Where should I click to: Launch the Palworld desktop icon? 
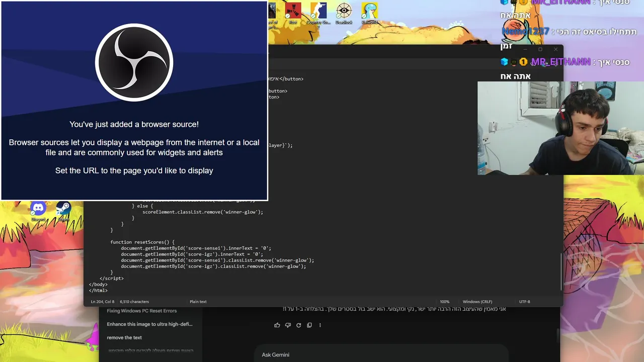coord(370,14)
